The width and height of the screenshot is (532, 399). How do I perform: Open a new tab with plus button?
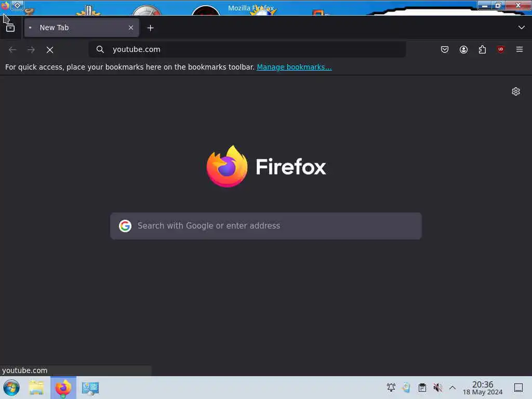pos(150,28)
